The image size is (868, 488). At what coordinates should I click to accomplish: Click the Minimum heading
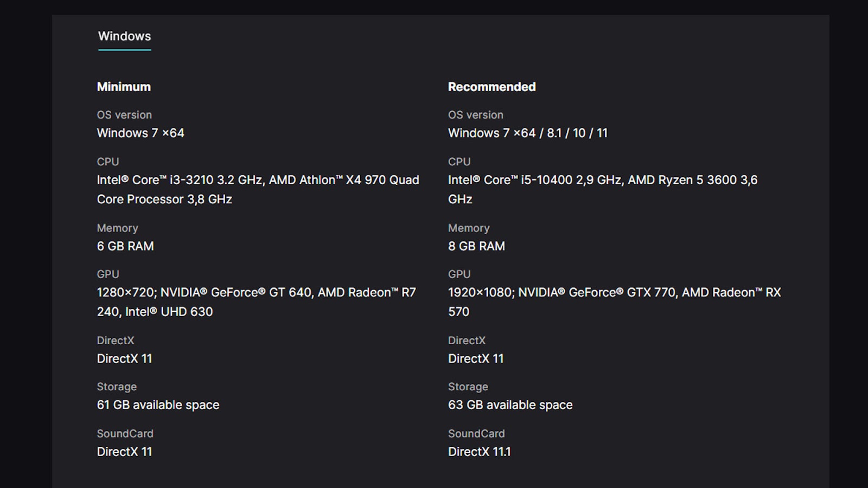(124, 87)
